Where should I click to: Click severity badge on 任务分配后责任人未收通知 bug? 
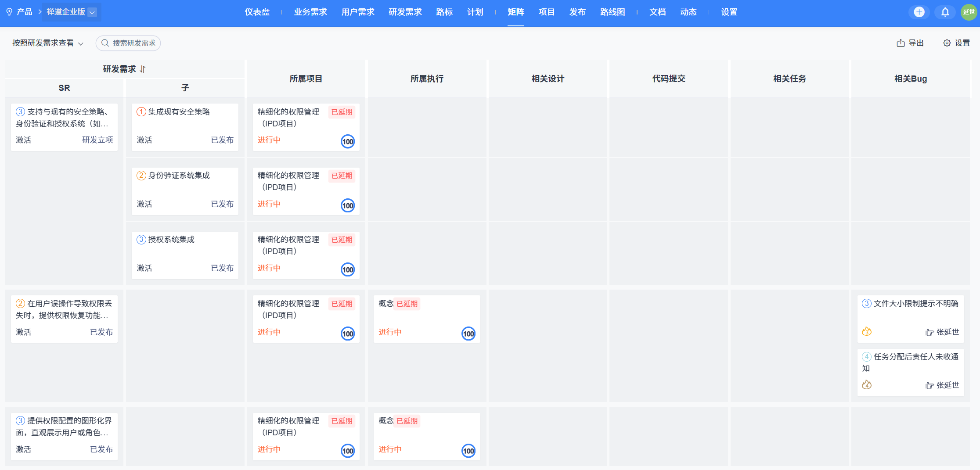click(x=867, y=357)
